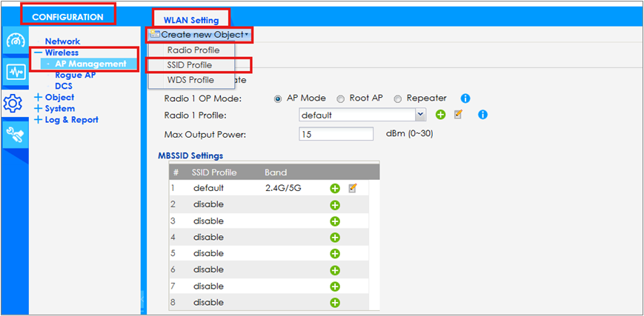Click edit icon beside Radio 1 Profile
644x316 pixels.
458,115
